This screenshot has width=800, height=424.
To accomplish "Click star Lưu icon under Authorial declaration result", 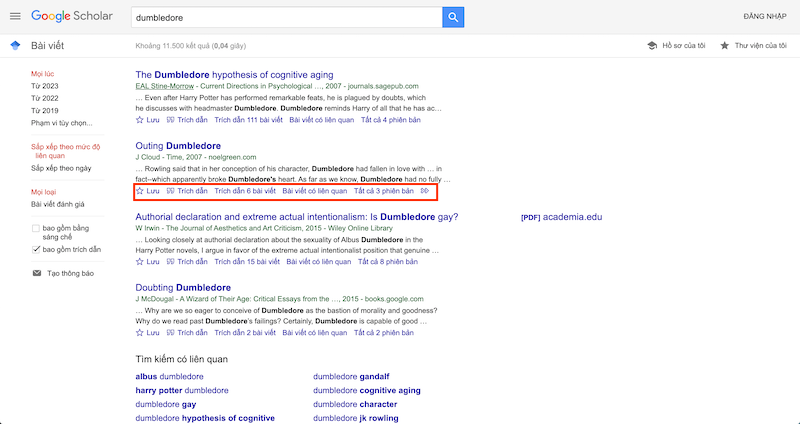I will tap(140, 262).
